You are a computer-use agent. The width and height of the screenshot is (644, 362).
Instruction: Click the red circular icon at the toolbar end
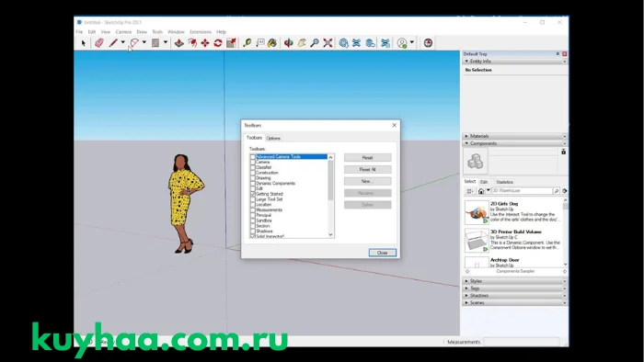[428, 43]
